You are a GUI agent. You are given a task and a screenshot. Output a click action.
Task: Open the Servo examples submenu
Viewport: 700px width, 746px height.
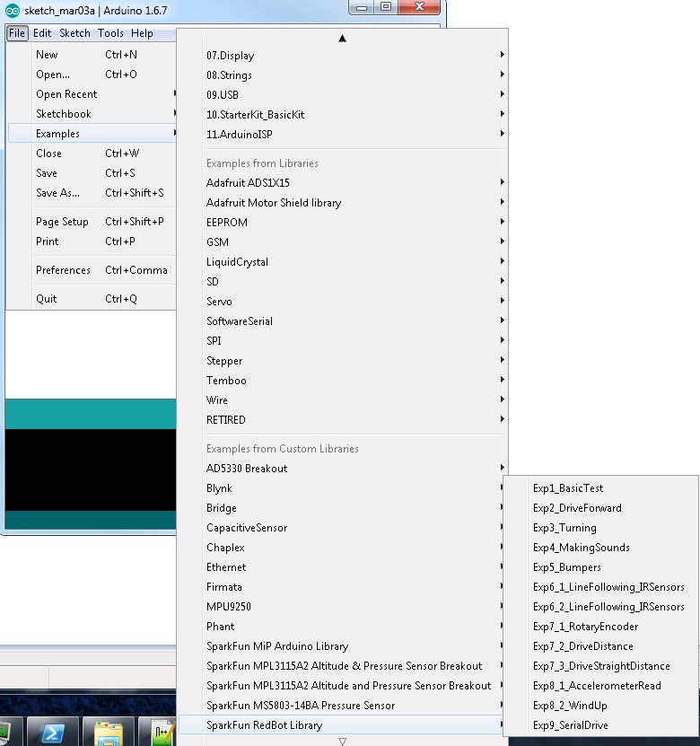point(343,301)
